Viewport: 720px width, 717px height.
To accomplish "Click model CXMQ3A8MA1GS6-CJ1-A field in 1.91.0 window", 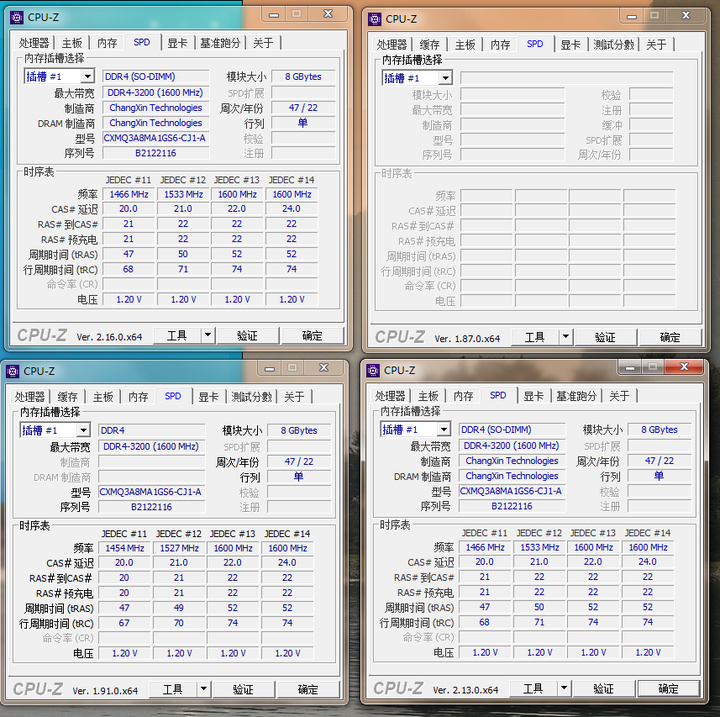I will pos(152,491).
